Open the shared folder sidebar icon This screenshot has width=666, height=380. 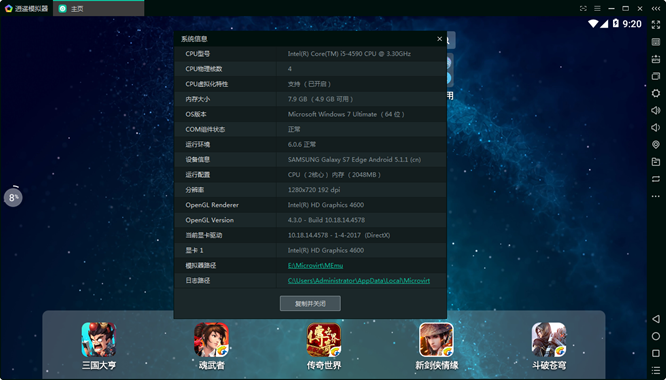tap(656, 162)
